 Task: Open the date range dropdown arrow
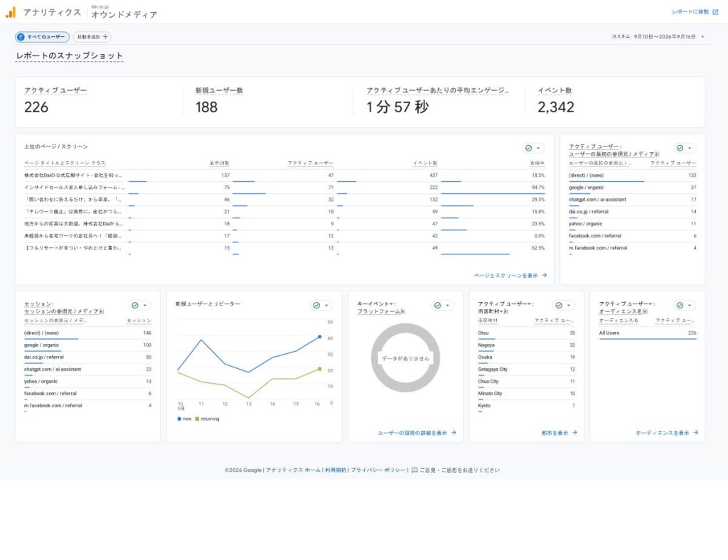coord(702,37)
